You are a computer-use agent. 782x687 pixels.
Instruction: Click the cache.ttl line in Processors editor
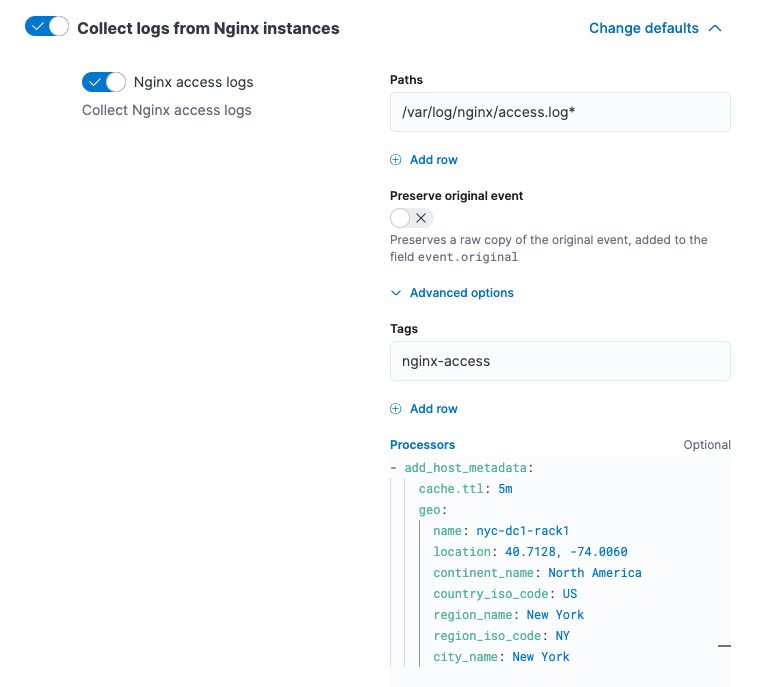tap(465, 489)
